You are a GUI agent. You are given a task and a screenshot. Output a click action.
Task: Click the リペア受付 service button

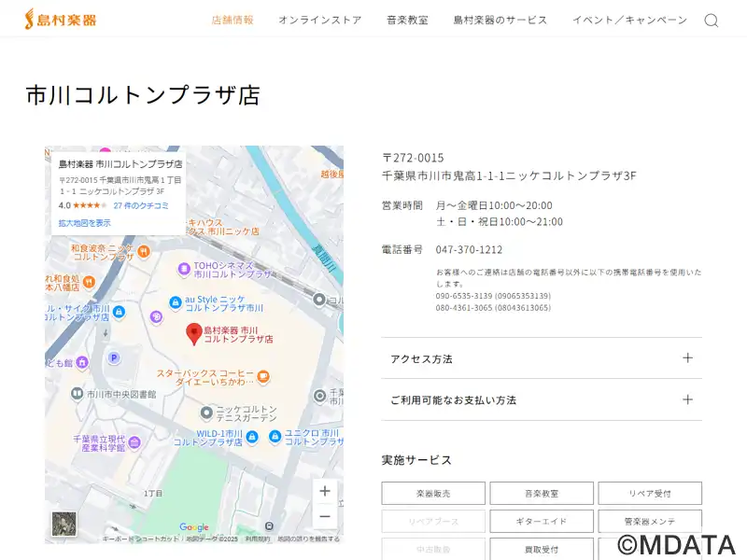tap(650, 494)
